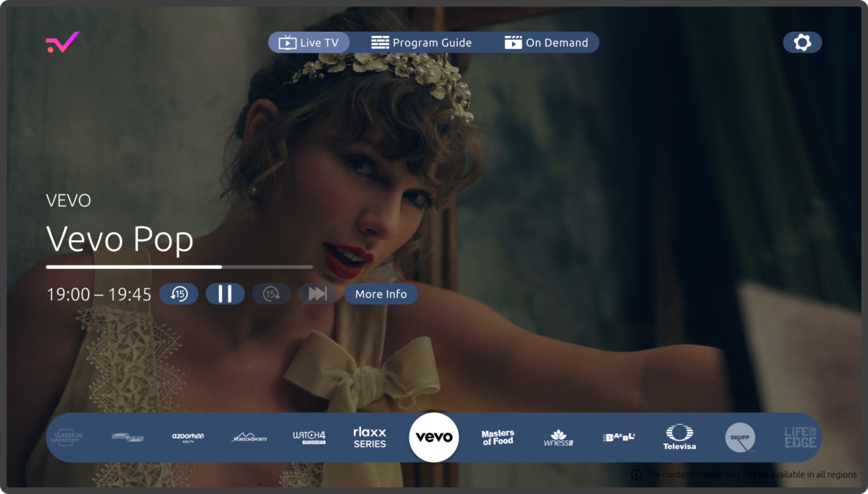This screenshot has height=494, width=868.
Task: Open the Program Guide tab
Action: 422,43
